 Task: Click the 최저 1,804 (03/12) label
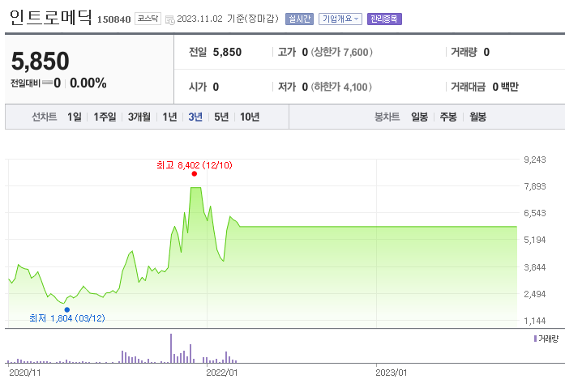tap(67, 318)
